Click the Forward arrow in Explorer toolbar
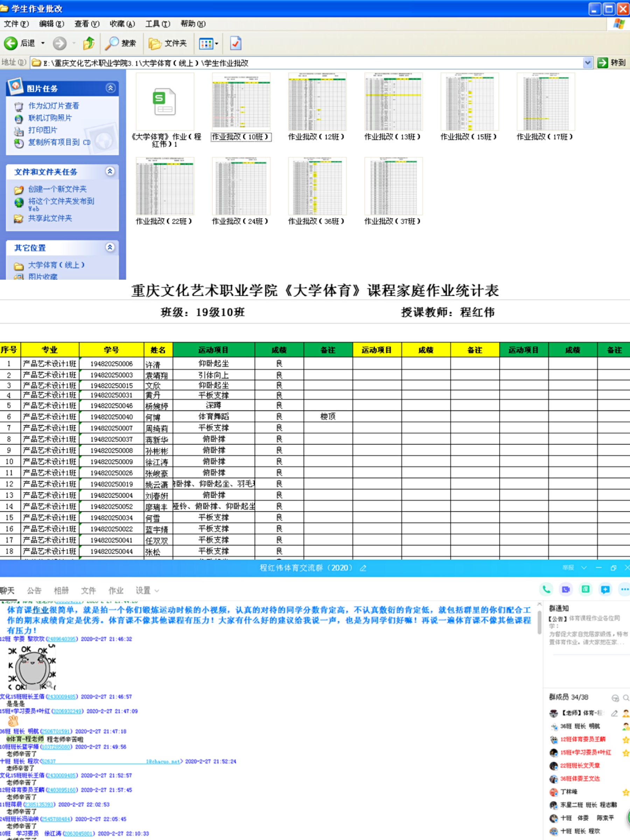630x840 pixels. [59, 43]
